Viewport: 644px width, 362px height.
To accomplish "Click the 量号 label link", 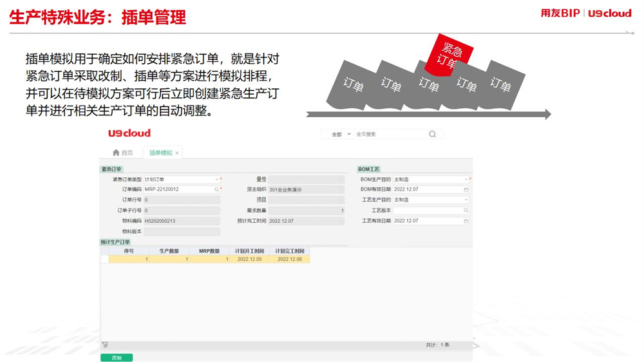I will [x=261, y=180].
